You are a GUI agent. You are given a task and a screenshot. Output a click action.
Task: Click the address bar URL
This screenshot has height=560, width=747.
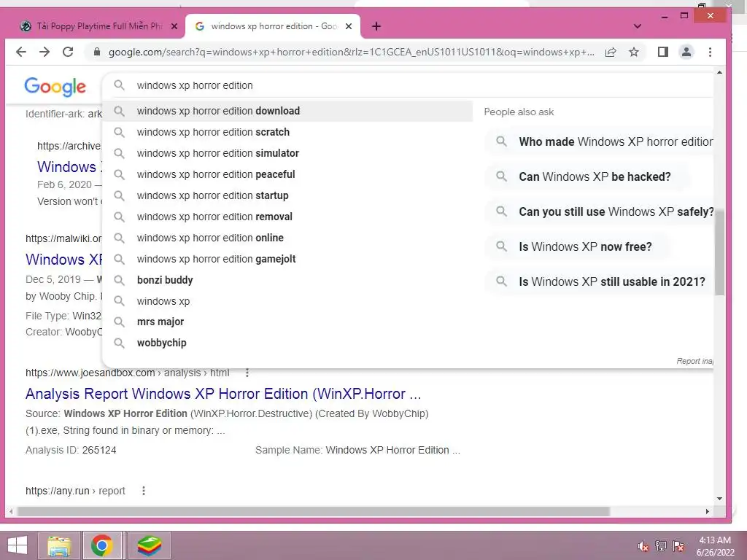(351, 52)
